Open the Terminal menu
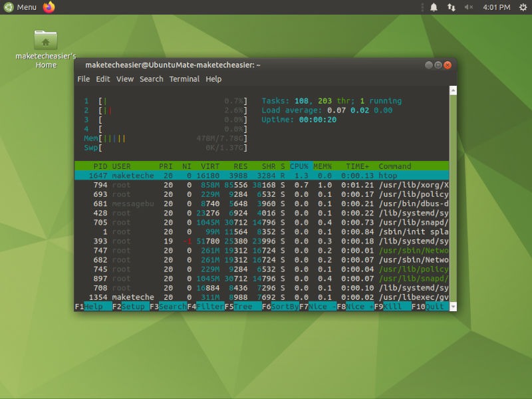Image resolution: width=532 pixels, height=399 pixels. coord(184,79)
